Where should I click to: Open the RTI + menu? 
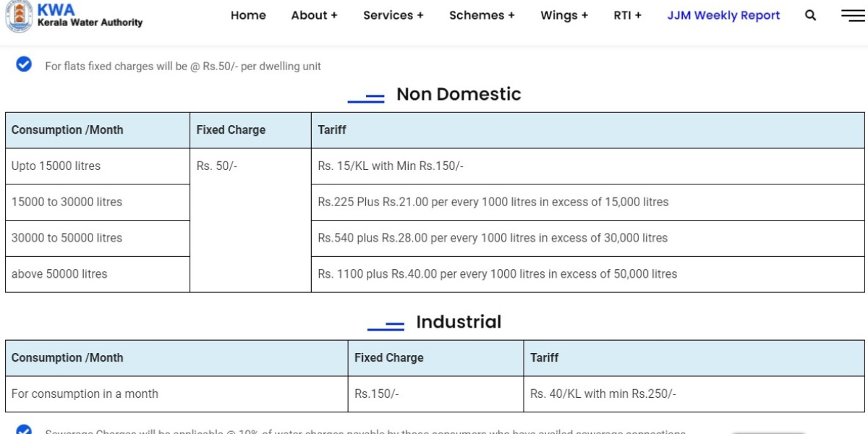click(627, 15)
